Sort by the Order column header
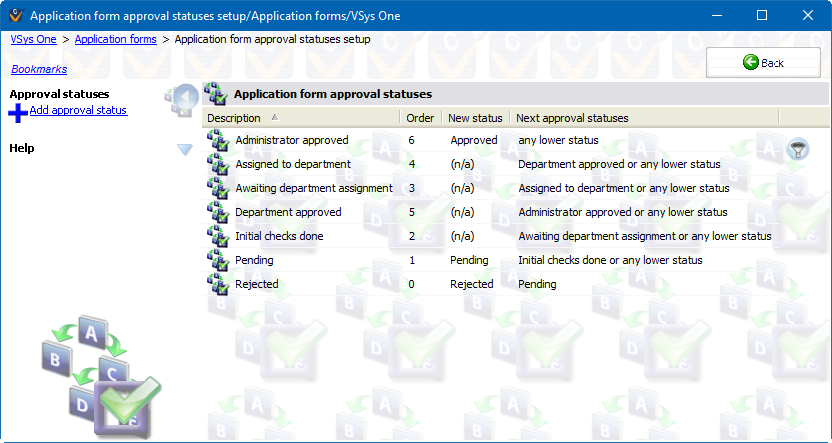This screenshot has width=832, height=443. (420, 118)
